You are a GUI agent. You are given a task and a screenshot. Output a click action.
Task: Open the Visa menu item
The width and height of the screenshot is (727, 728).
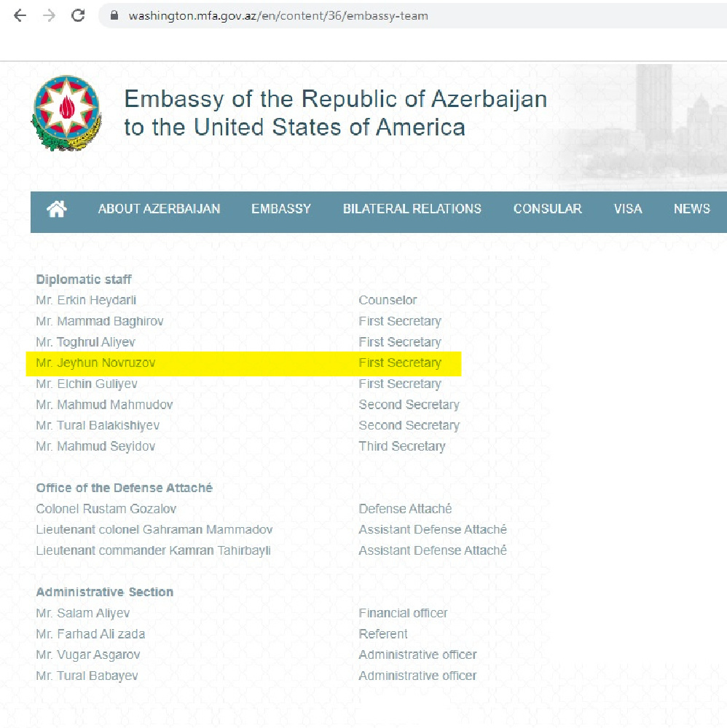tap(628, 209)
